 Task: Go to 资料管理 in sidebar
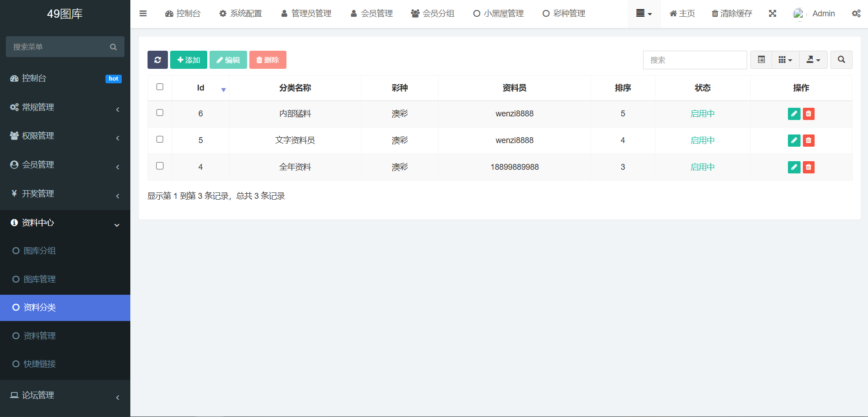click(x=40, y=336)
